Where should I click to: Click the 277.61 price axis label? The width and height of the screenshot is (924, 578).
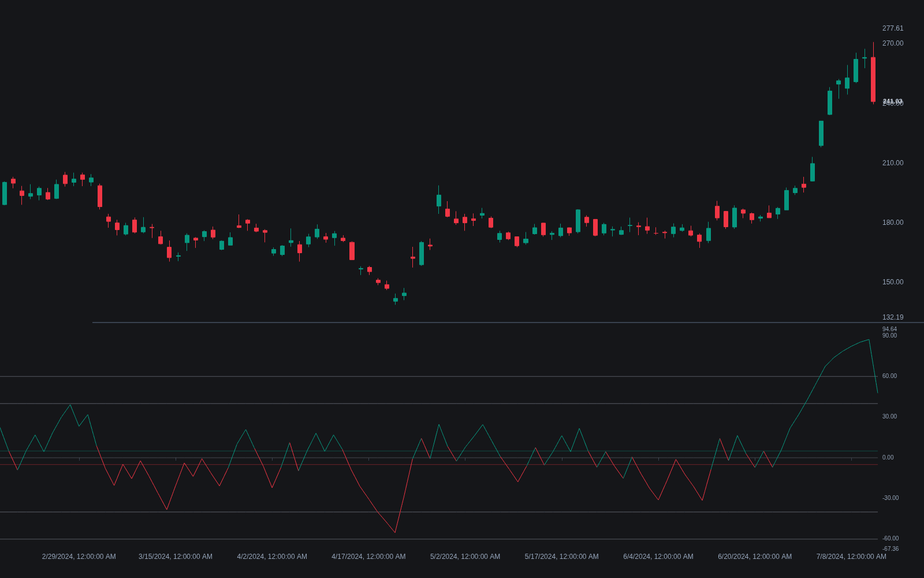click(x=893, y=28)
